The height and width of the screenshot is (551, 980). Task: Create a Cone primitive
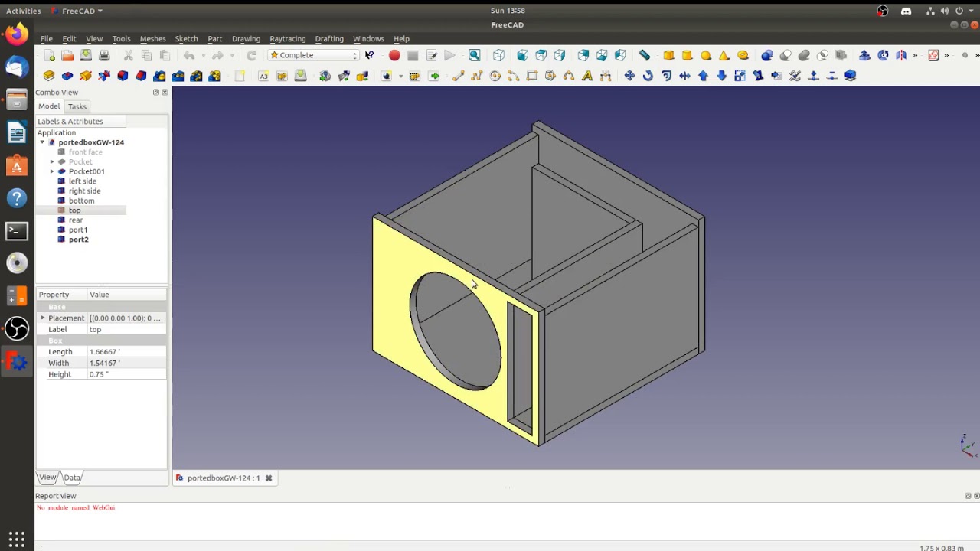(x=724, y=55)
